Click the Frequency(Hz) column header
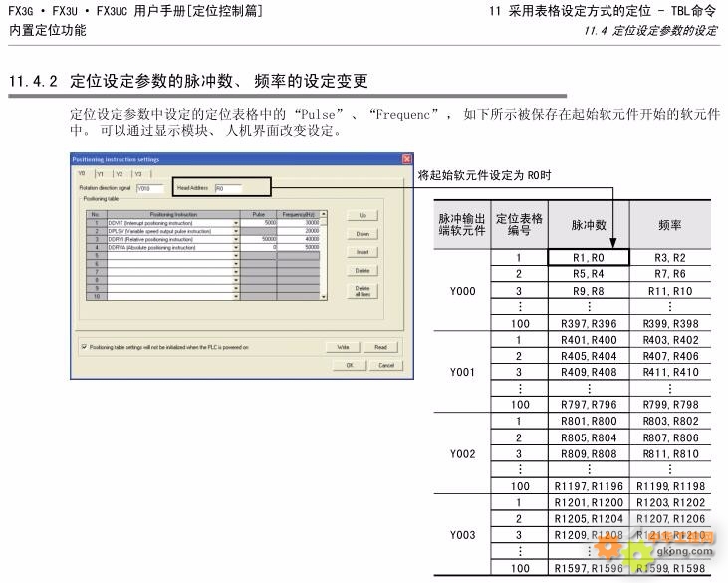728x583 pixels. (x=298, y=214)
